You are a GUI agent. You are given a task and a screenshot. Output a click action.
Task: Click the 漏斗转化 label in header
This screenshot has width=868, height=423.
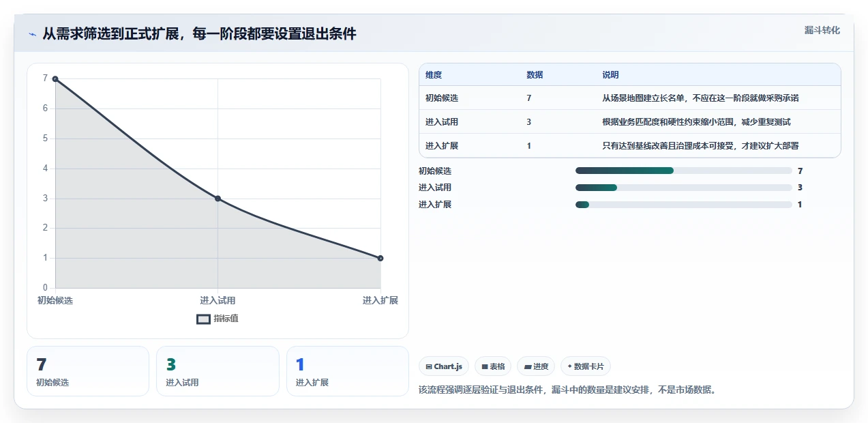[x=822, y=31]
